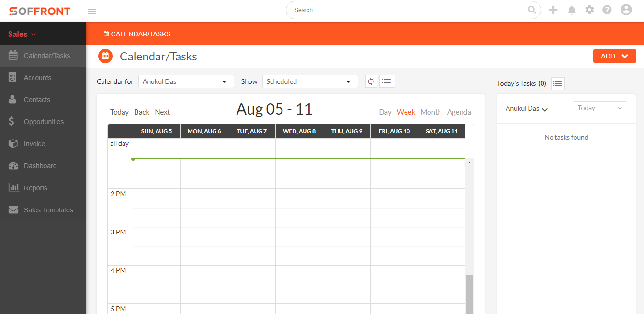Click the Contacts person icon
644x314 pixels.
click(x=13, y=100)
